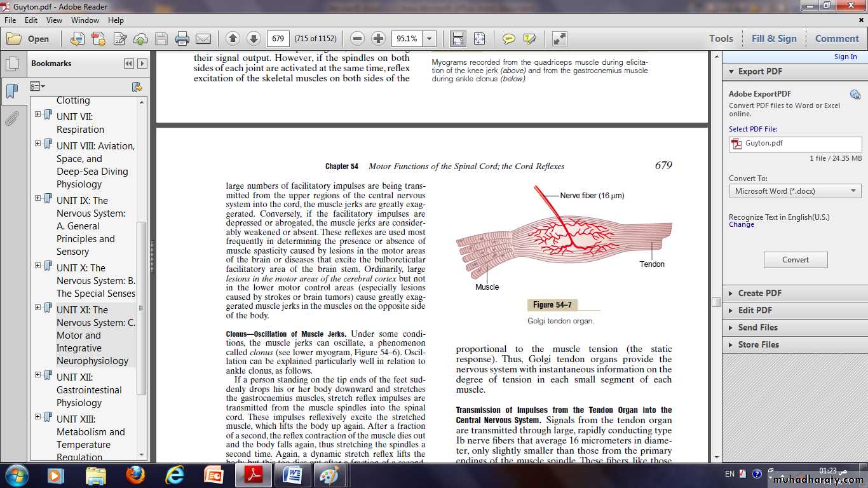
Task: Click the print icon in toolbar
Action: point(182,39)
